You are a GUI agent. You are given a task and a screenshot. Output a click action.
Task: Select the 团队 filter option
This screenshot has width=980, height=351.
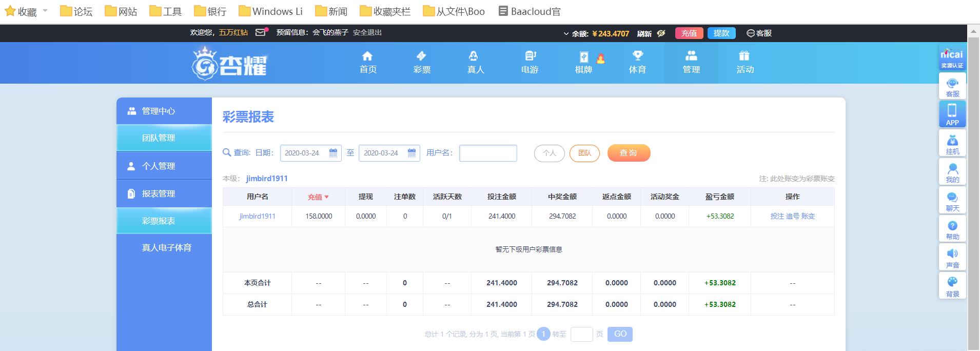coord(584,153)
